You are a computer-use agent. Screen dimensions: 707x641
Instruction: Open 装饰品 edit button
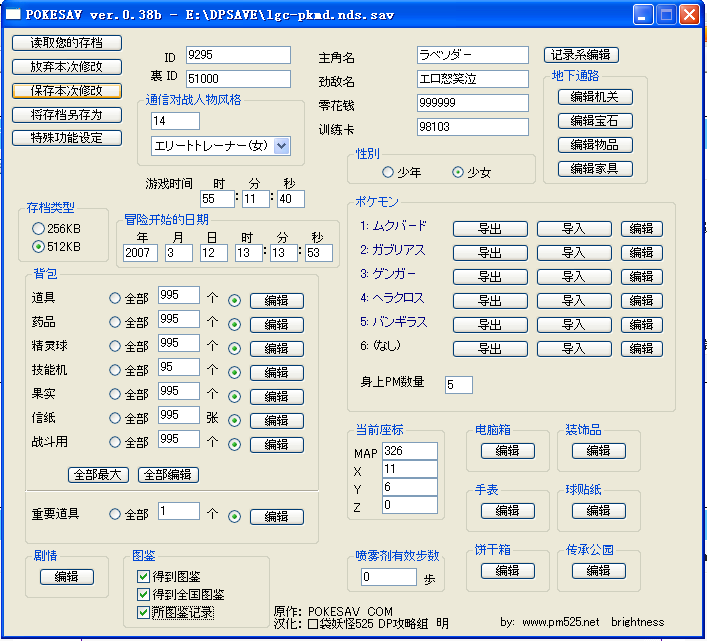(x=599, y=451)
